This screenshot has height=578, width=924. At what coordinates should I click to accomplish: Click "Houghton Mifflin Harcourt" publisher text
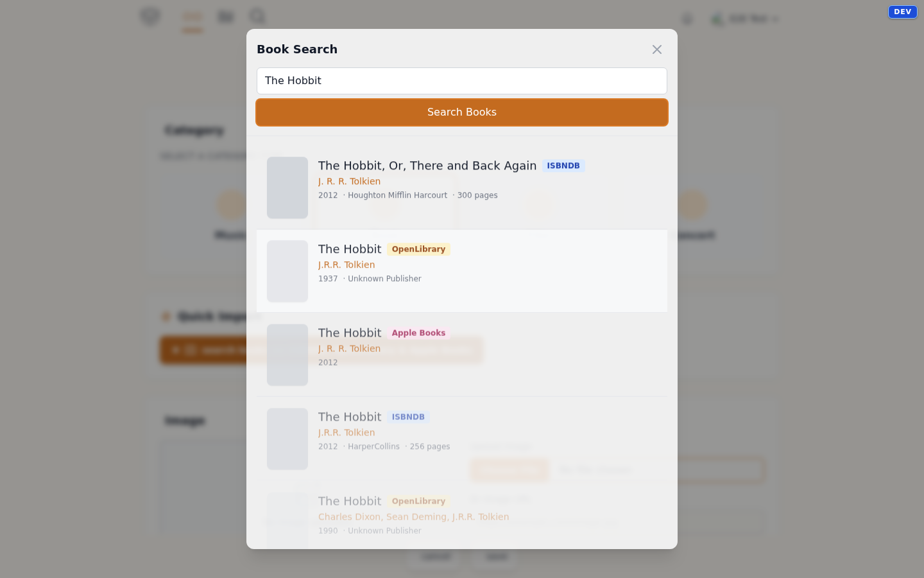click(x=397, y=195)
